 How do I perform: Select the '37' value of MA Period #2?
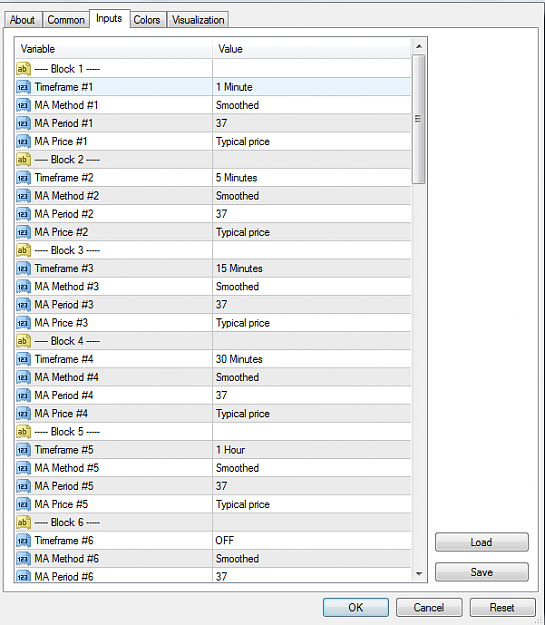click(x=222, y=214)
